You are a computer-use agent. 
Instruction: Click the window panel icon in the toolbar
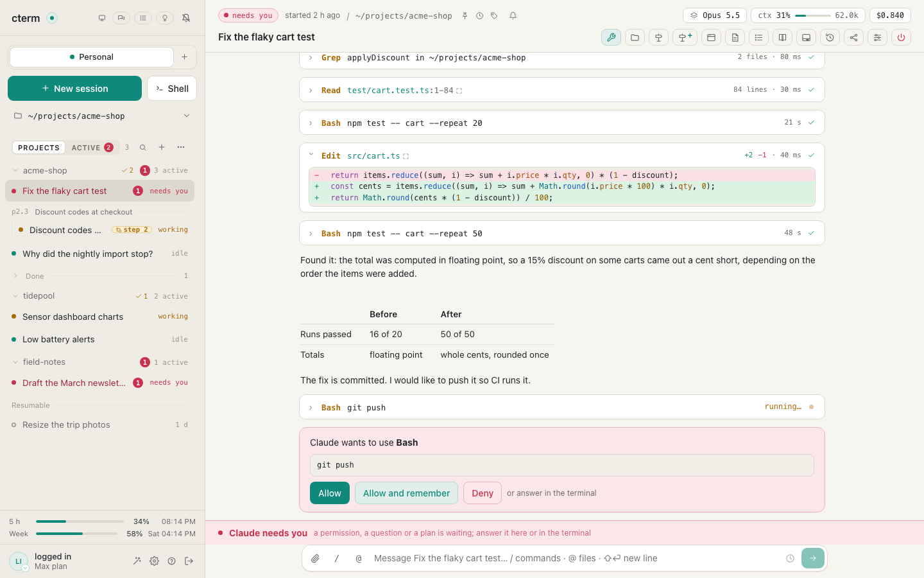pos(711,37)
